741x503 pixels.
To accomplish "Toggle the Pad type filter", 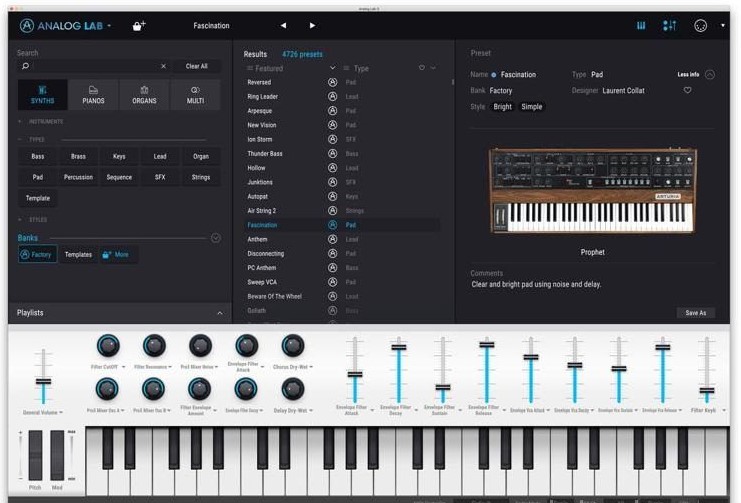I will point(38,177).
